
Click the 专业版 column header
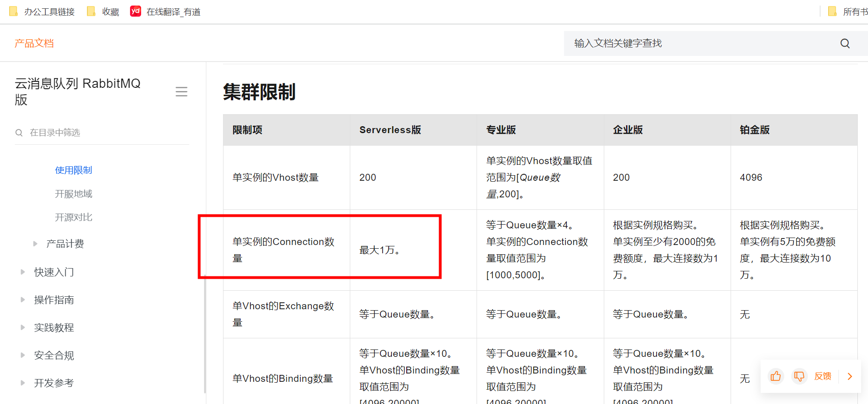[x=540, y=130]
